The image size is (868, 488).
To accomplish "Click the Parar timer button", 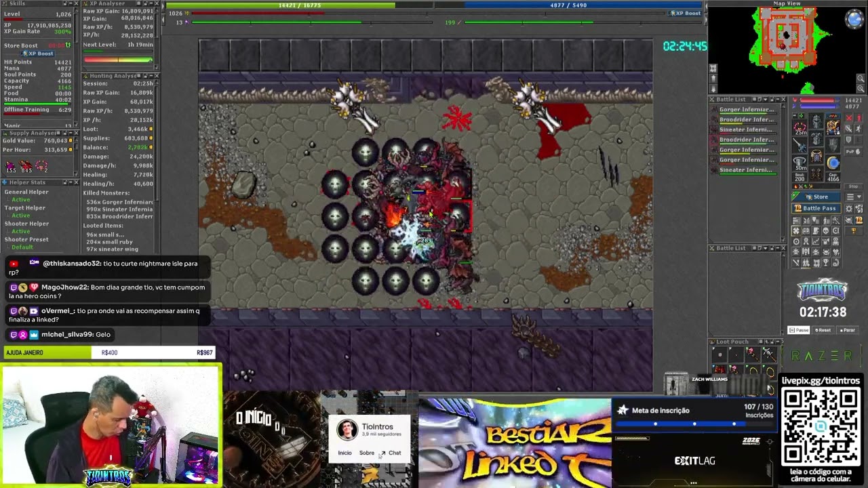I will tap(847, 330).
